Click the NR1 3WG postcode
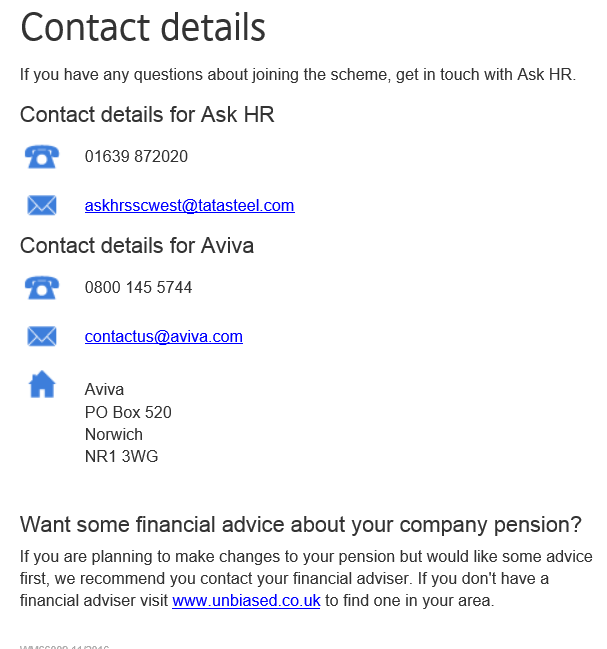 (121, 457)
